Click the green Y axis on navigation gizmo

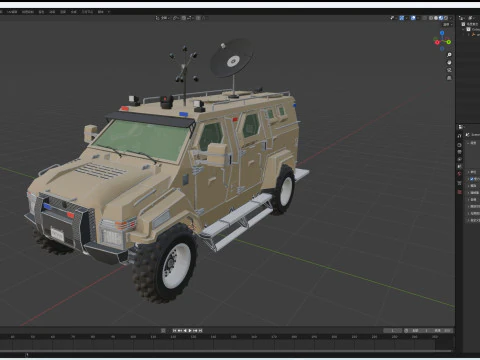coord(449,42)
